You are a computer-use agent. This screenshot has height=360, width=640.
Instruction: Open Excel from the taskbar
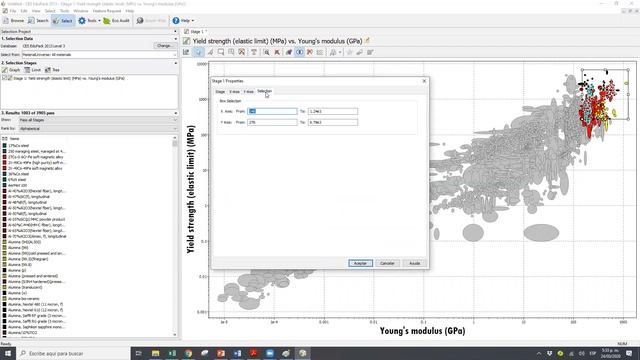[x=172, y=353]
